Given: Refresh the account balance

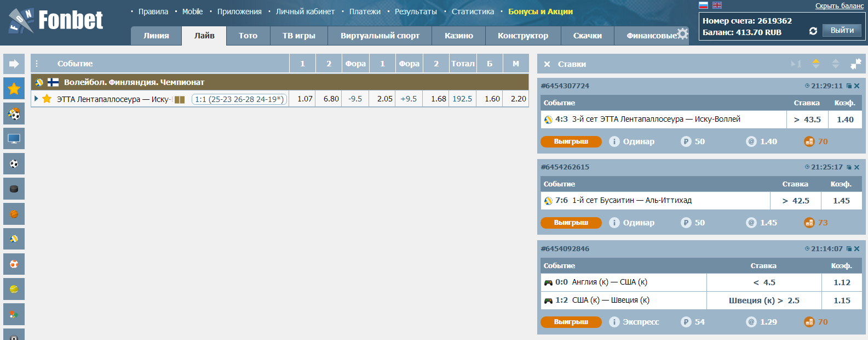Looking at the screenshot, I should point(813,31).
